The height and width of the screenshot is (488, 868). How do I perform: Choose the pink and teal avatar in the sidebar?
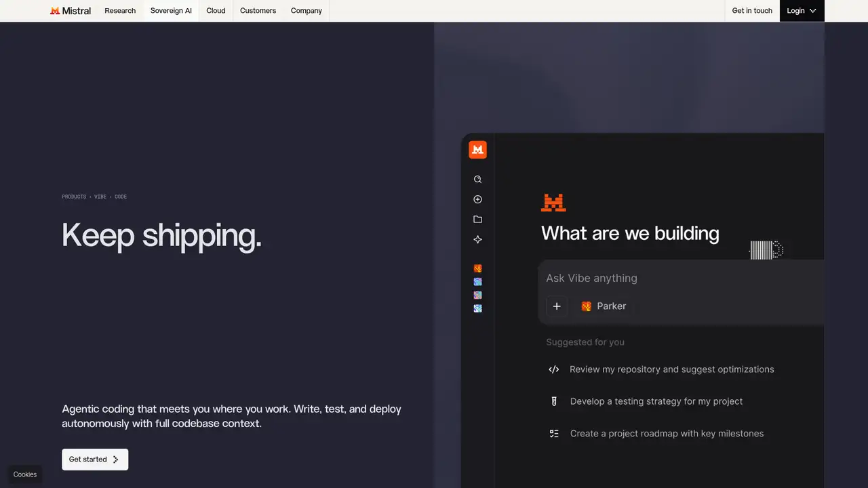click(478, 295)
